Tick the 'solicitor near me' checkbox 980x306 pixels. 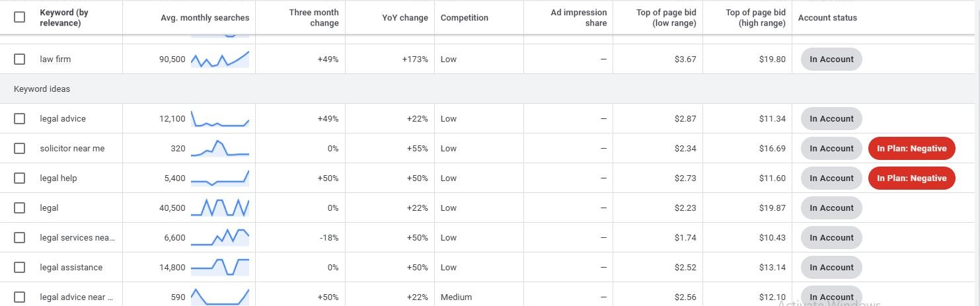(x=19, y=148)
